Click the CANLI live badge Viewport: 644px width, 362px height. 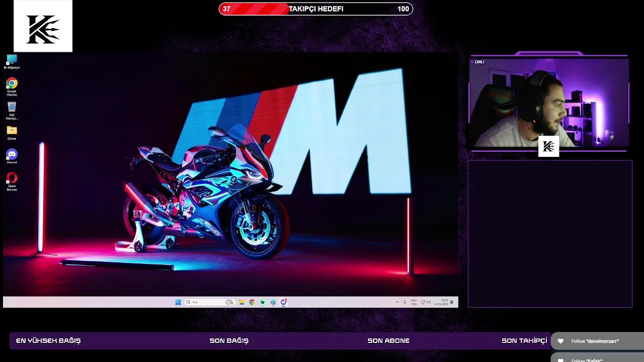coord(478,62)
